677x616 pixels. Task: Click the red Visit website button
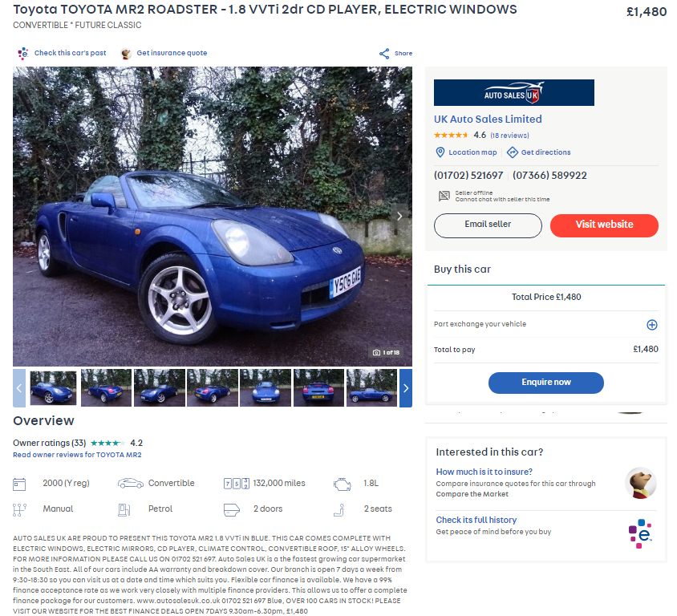coord(604,225)
